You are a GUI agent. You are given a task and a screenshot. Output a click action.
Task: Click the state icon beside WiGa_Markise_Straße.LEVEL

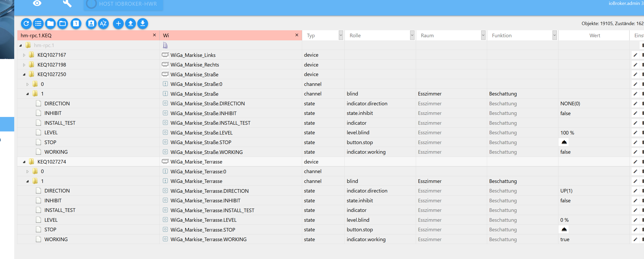click(x=165, y=132)
